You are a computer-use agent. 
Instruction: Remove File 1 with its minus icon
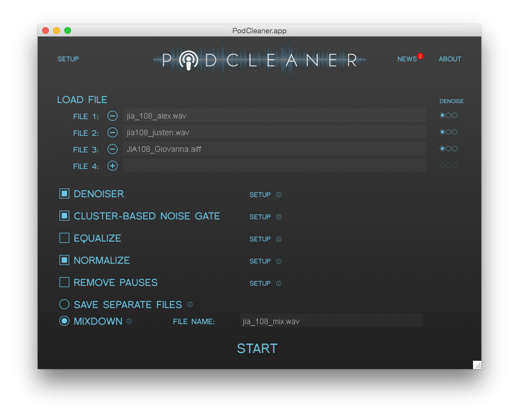tap(113, 116)
